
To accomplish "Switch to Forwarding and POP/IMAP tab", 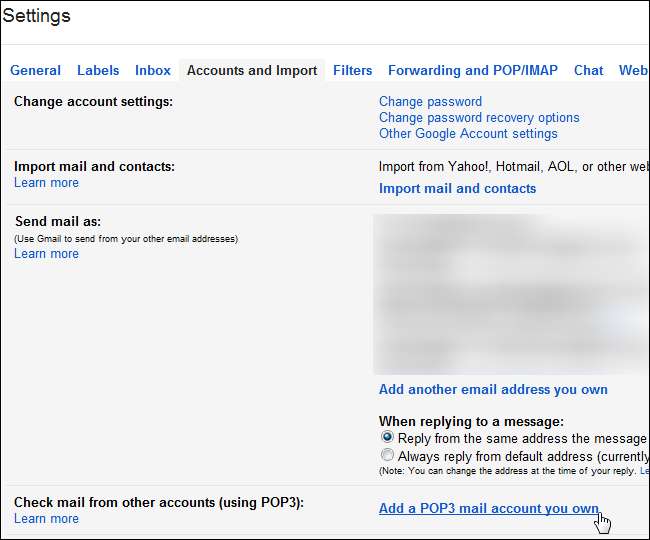I will click(x=473, y=71).
